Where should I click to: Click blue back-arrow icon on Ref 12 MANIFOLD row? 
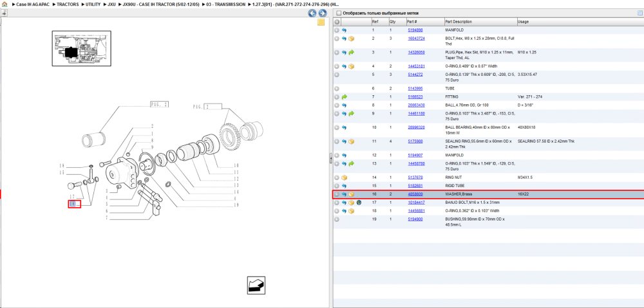pos(344,156)
